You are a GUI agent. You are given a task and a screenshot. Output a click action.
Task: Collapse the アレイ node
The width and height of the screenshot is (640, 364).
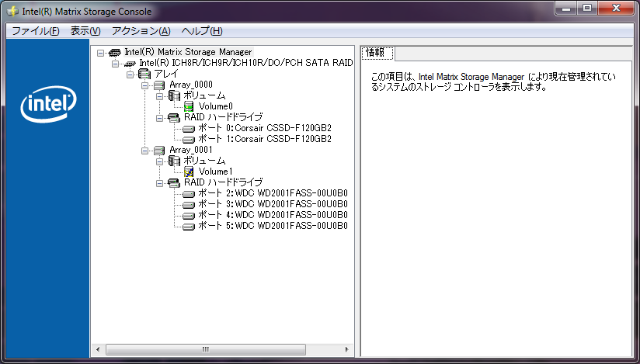click(130, 75)
